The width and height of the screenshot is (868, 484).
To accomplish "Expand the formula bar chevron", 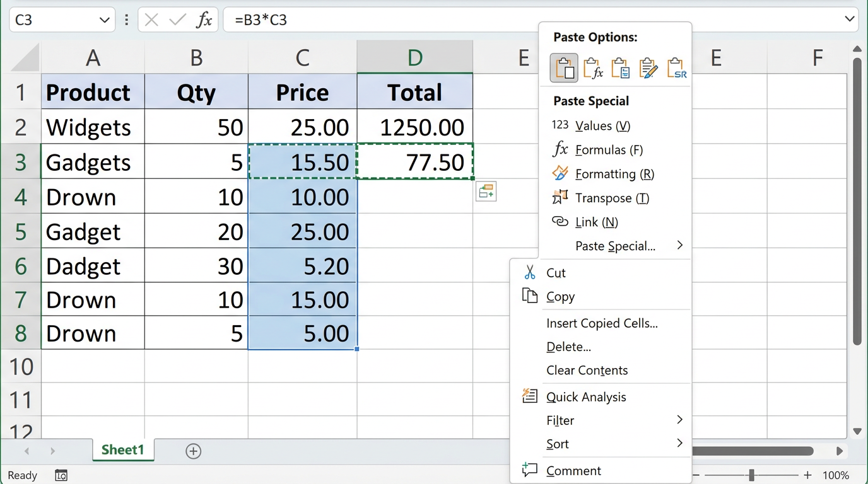I will [849, 20].
